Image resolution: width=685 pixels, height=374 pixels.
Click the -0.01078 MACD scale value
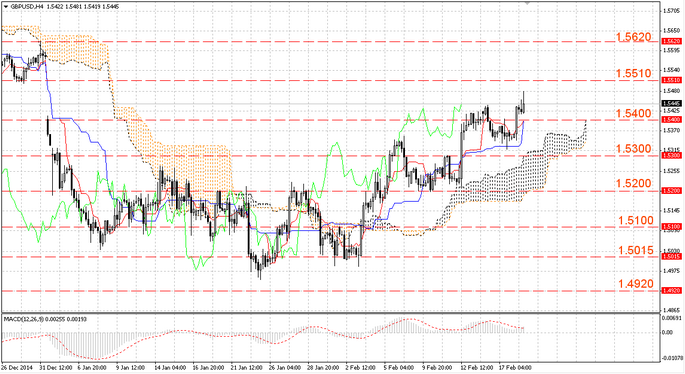[672, 358]
